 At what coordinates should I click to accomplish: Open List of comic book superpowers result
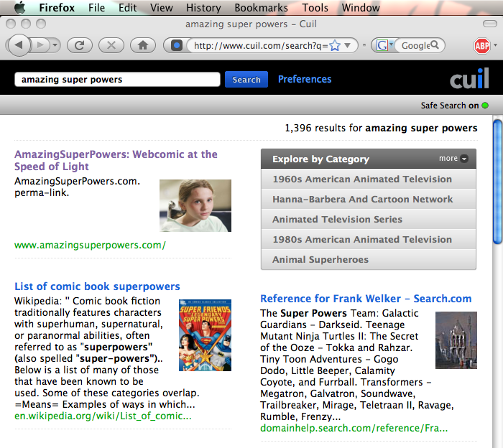97,286
